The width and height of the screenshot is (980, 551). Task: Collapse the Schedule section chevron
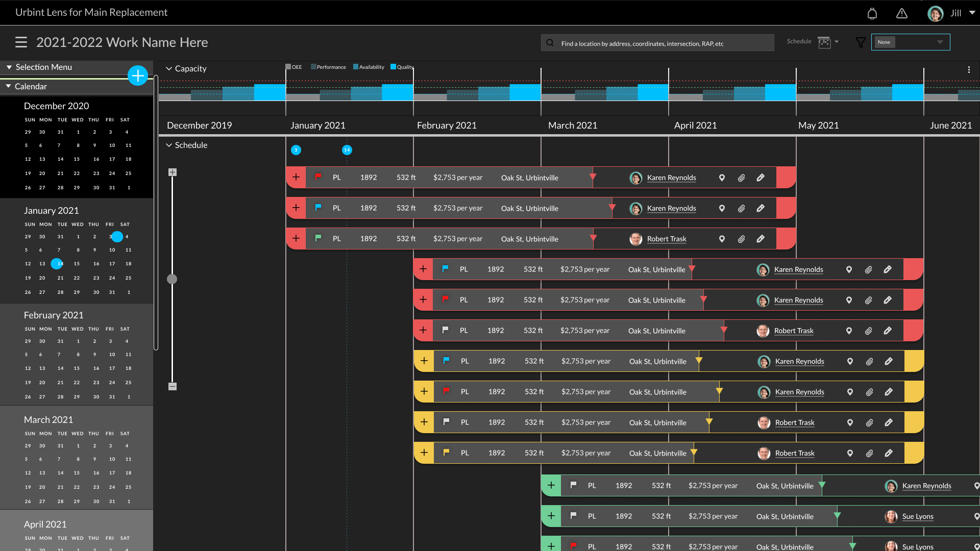(169, 145)
